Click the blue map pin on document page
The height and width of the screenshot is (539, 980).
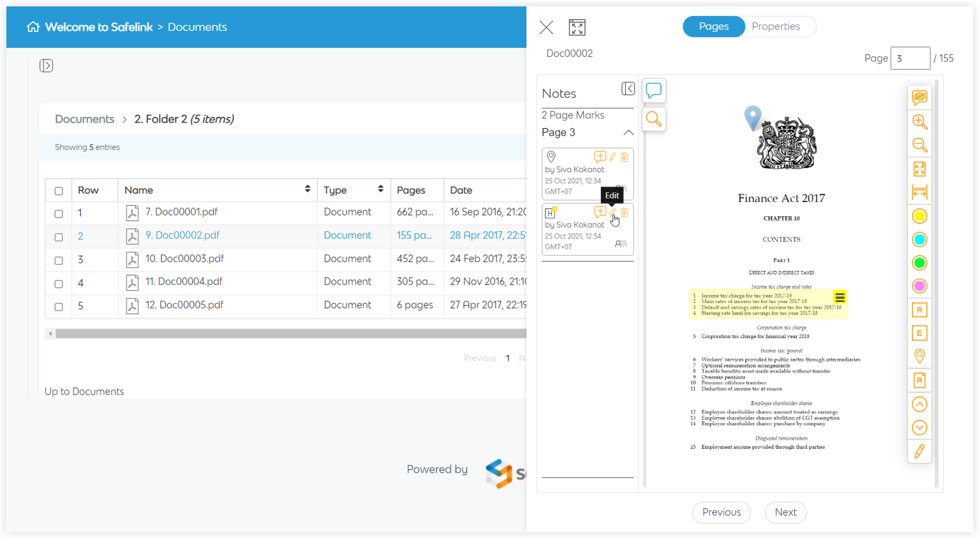click(753, 118)
